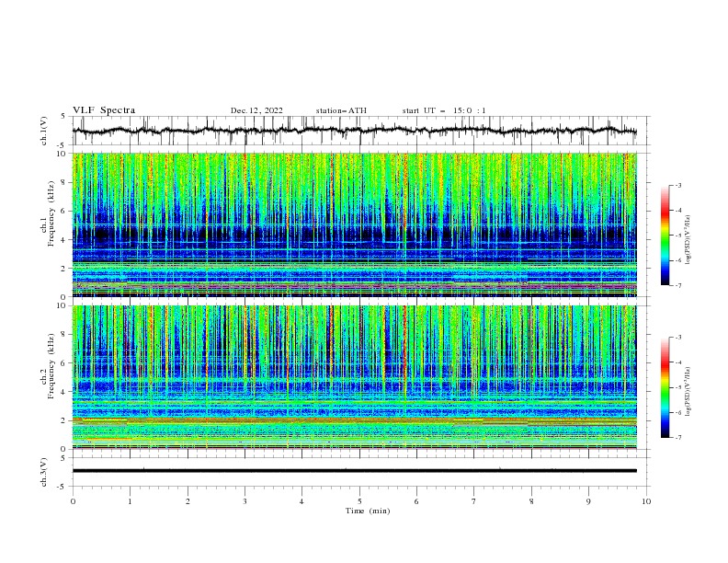
Task: Click the ch.1 spectrogram color bar
Action: coord(665,235)
